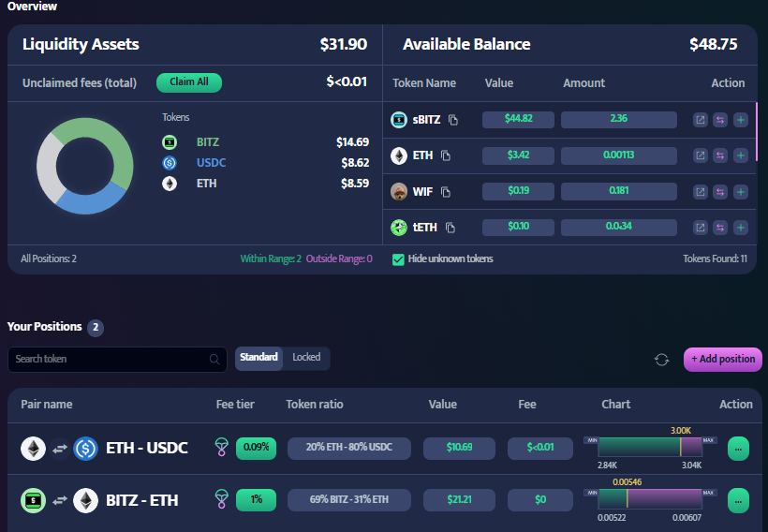This screenshot has width=768, height=532.
Task: Click the Available Balance token list scrollbar
Action: point(757,131)
